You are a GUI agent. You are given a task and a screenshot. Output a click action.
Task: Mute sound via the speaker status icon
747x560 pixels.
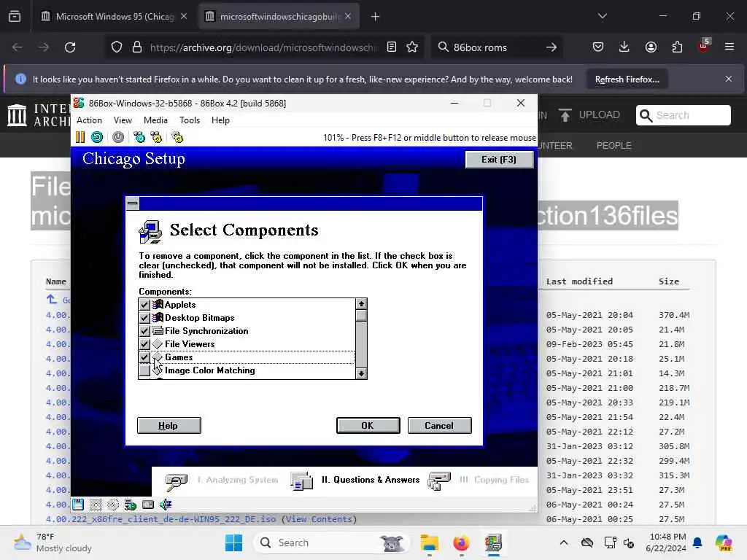tap(166, 505)
